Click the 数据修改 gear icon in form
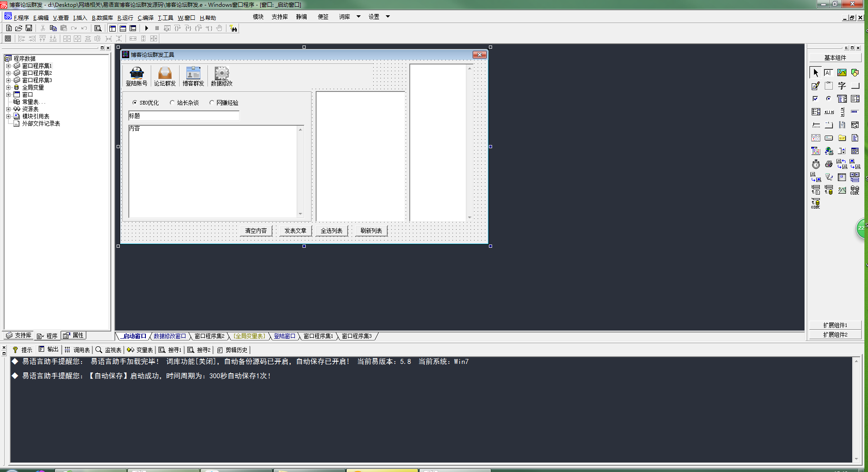This screenshot has height=472, width=868. click(x=222, y=76)
